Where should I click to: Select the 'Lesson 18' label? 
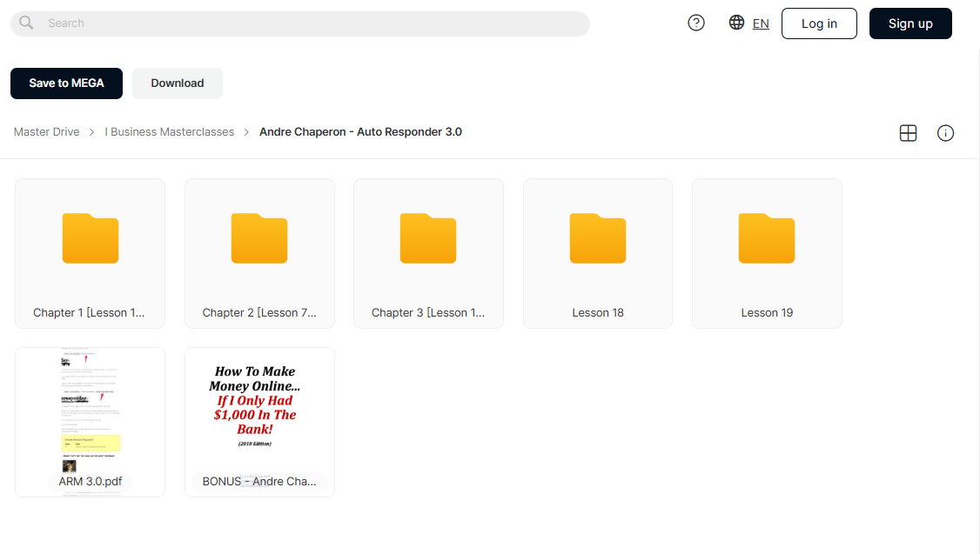tap(598, 313)
